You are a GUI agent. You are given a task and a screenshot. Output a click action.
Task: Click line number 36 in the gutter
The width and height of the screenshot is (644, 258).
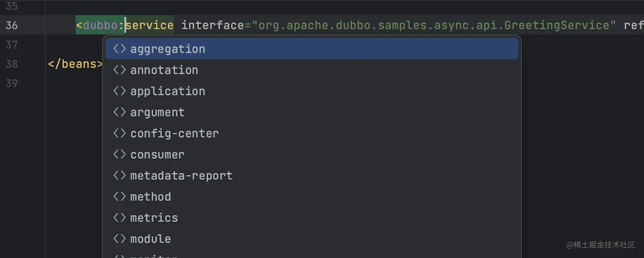[x=12, y=25]
